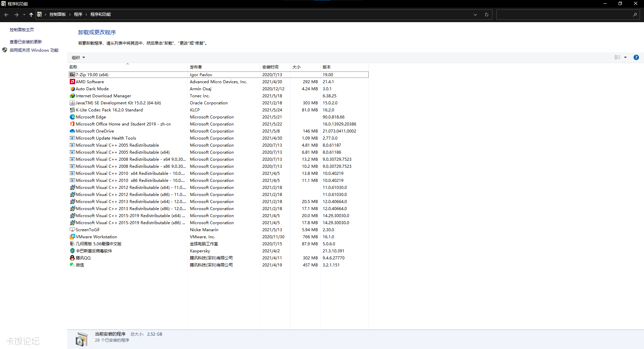
Task: Click the VMware Workstation icon
Action: tap(72, 237)
